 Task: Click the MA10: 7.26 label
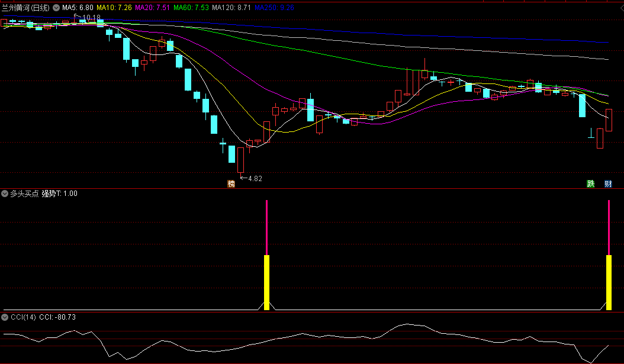point(114,8)
